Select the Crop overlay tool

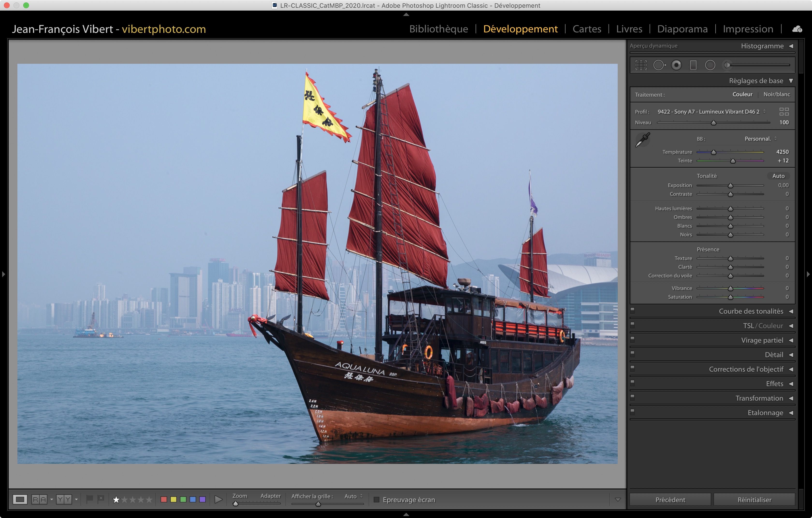pyautogui.click(x=641, y=65)
